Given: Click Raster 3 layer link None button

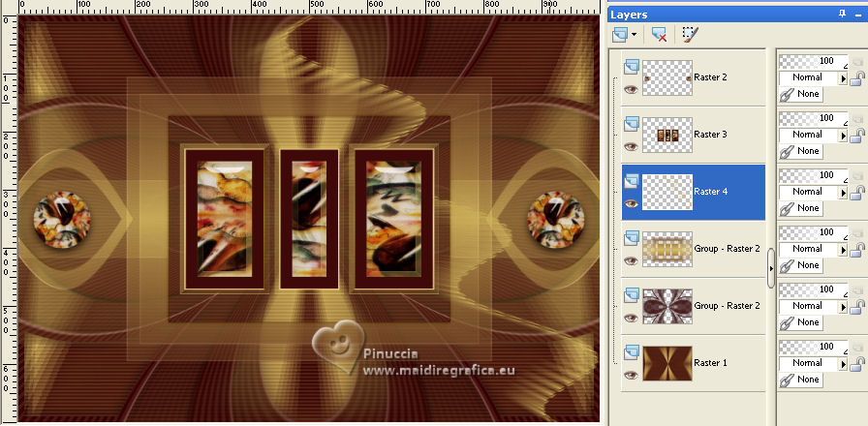Looking at the screenshot, I should coord(800,151).
